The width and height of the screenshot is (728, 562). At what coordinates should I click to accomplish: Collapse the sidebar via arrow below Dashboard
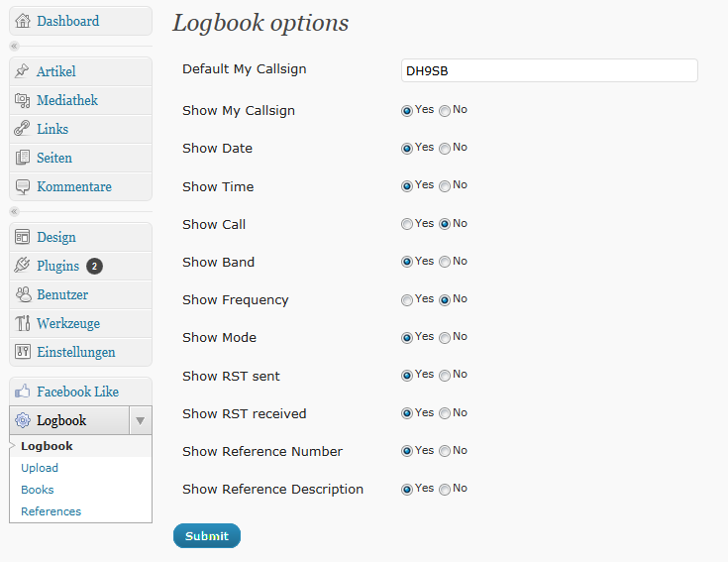[15, 46]
